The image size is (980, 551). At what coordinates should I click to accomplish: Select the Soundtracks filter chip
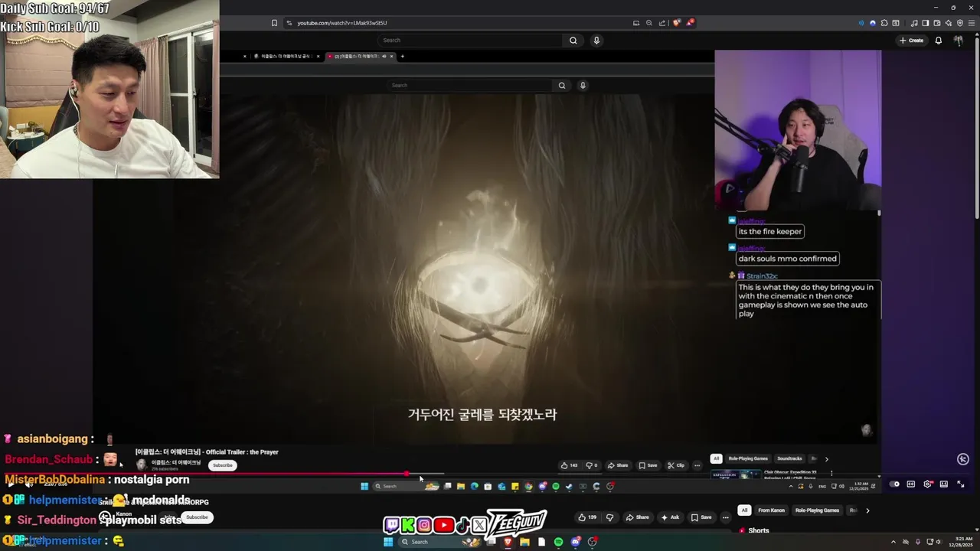(789, 458)
